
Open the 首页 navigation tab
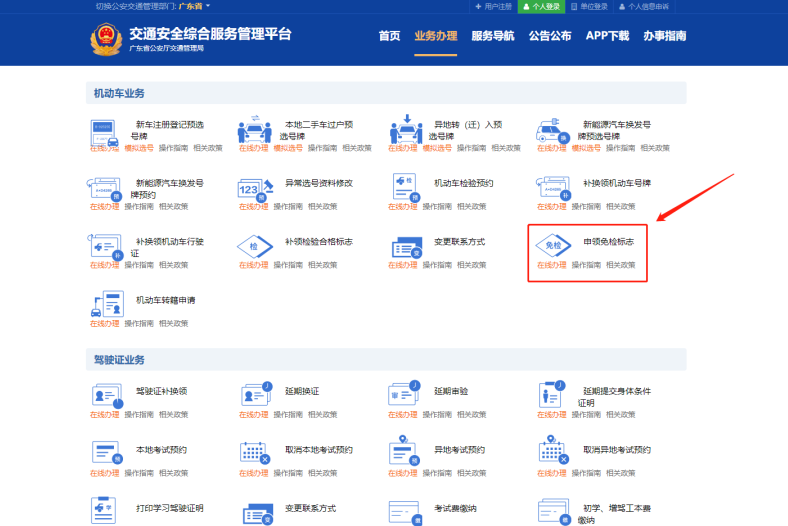[389, 36]
